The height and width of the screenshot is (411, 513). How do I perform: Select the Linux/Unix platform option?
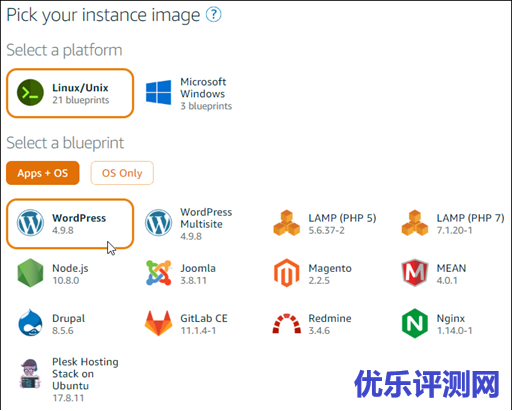click(70, 93)
